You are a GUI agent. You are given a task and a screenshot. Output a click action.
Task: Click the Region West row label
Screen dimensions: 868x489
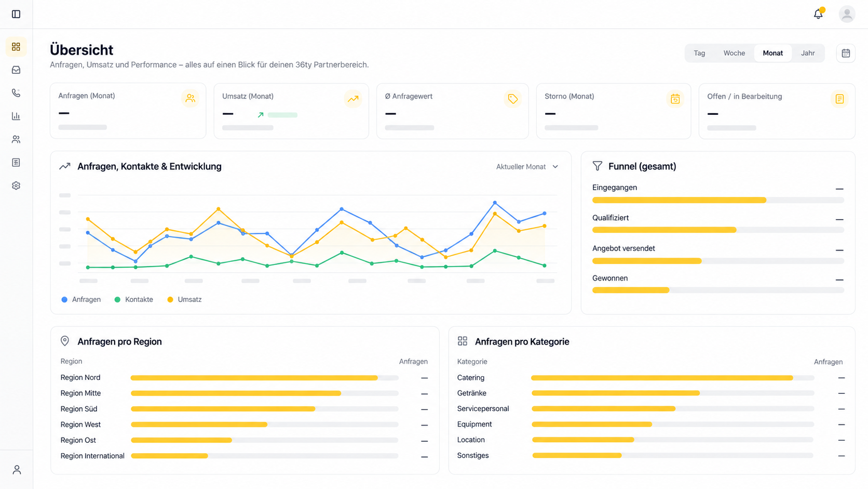pyautogui.click(x=80, y=425)
